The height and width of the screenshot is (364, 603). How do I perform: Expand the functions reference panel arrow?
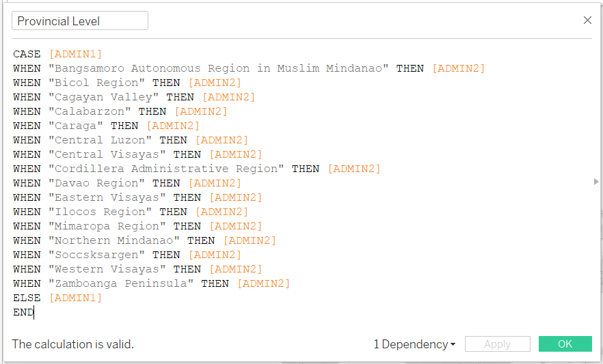598,182
